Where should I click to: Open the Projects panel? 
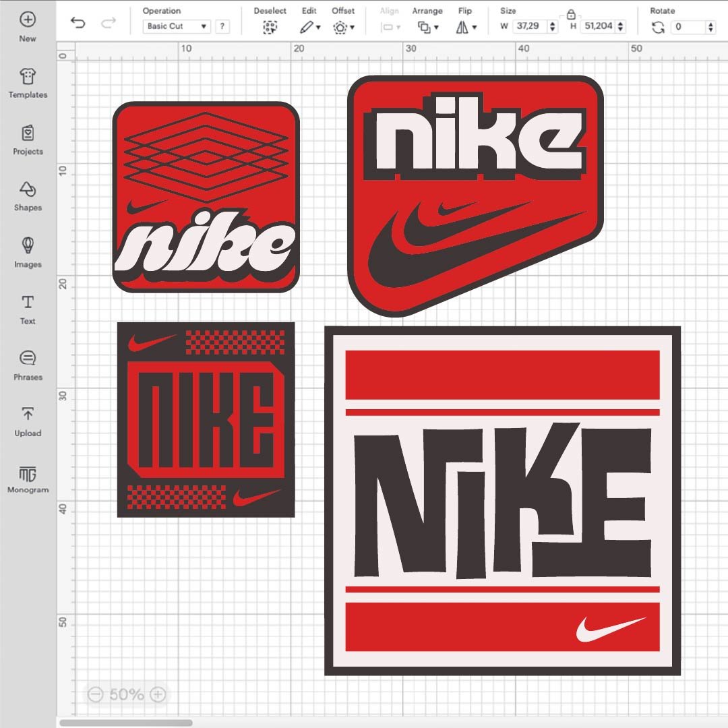tap(28, 140)
